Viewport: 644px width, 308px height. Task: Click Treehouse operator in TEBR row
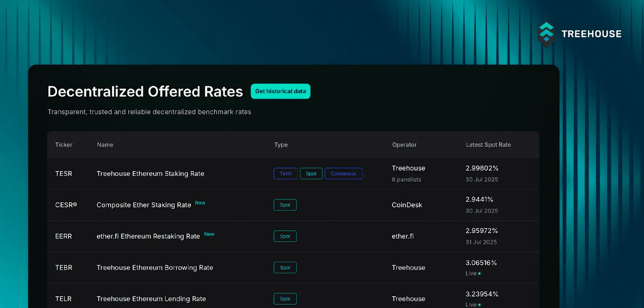click(409, 268)
